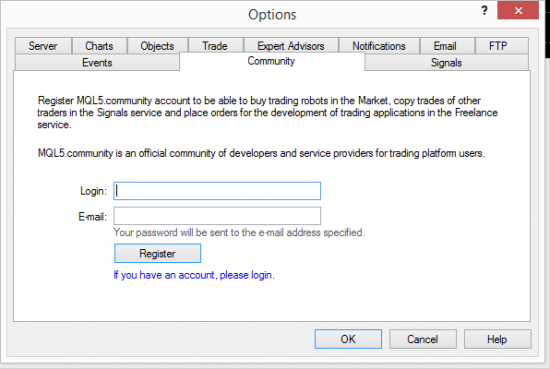Open Help from the bottom button
This screenshot has height=369, width=550.
click(x=497, y=339)
